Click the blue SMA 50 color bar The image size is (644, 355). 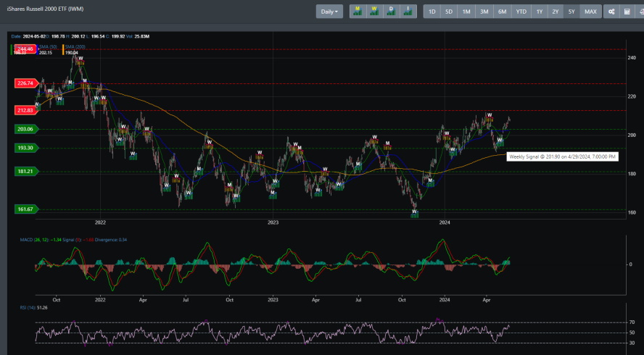37,50
